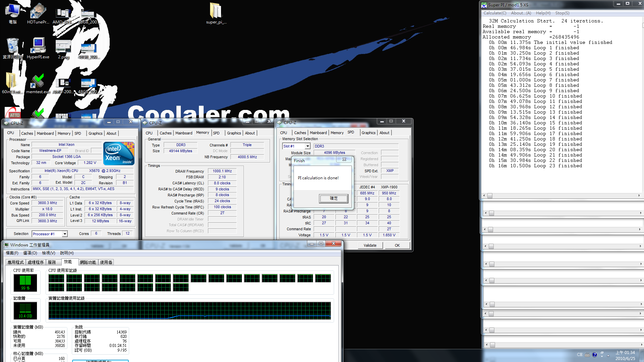Screen dimensions: 644x362
Task: Select the 2.png desktop file icon
Action: [x=63, y=49]
